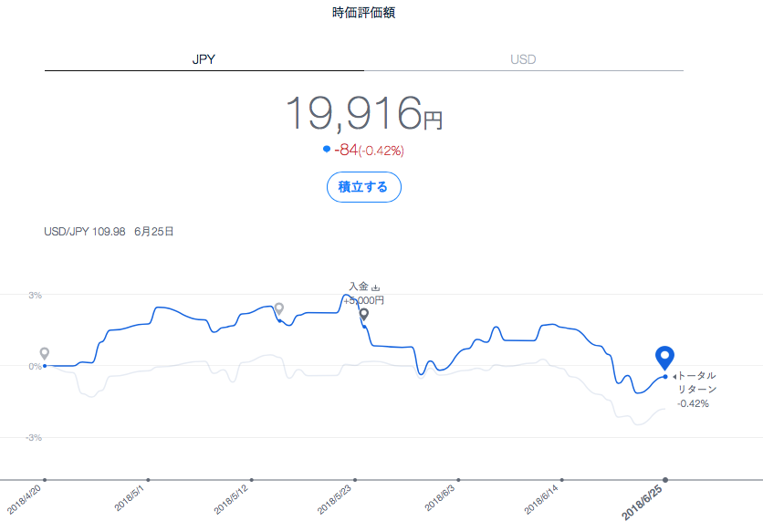Viewport: 763px width, 532px height.
Task: Click the USD/JPY 109.98 exchange rate text
Action: pyautogui.click(x=85, y=232)
